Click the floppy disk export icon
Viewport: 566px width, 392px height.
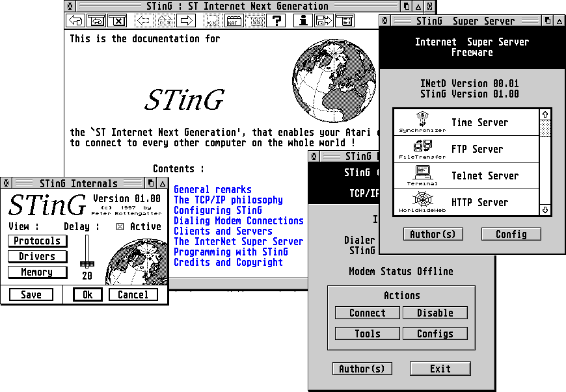pos(324,21)
